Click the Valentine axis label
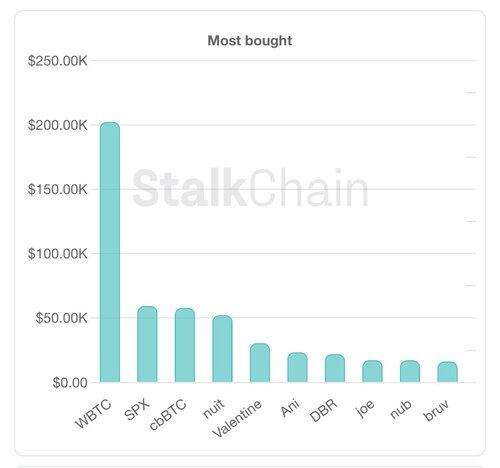This screenshot has height=468, width=500. pos(237,419)
